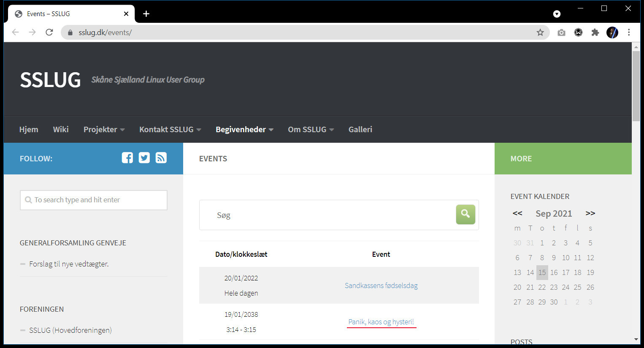The height and width of the screenshot is (348, 644).
Task: Open SSLUG Twitter feed icon
Action: (x=144, y=158)
